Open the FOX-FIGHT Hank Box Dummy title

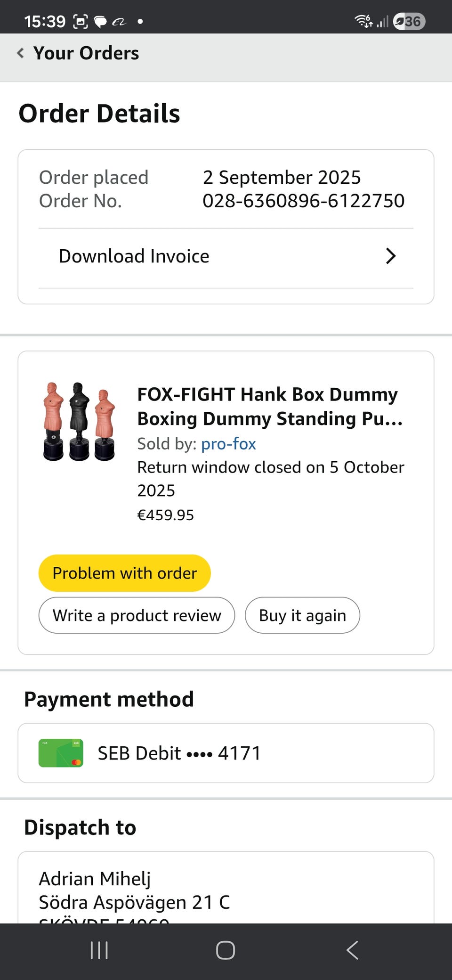[x=268, y=406]
